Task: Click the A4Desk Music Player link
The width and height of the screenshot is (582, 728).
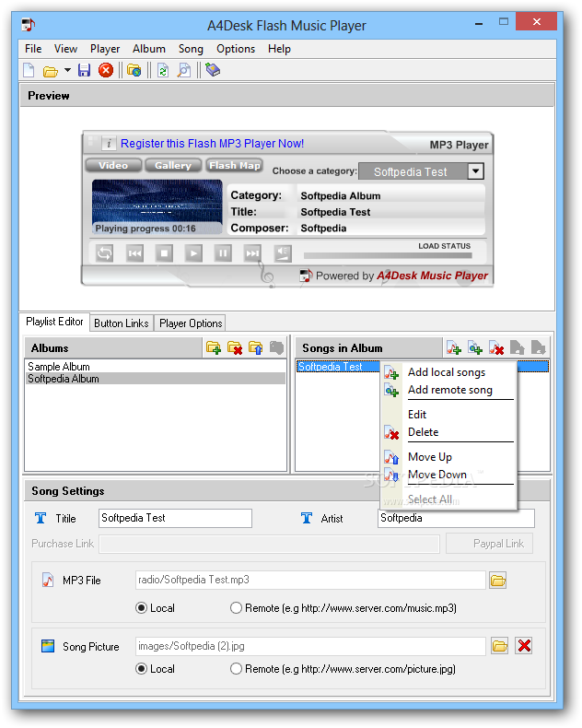Action: [432, 276]
